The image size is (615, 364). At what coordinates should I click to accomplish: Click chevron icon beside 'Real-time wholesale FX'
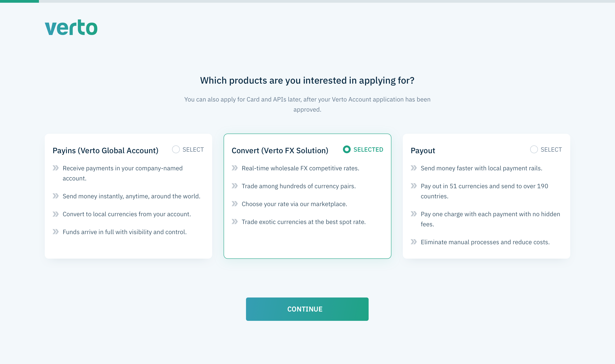[235, 168]
